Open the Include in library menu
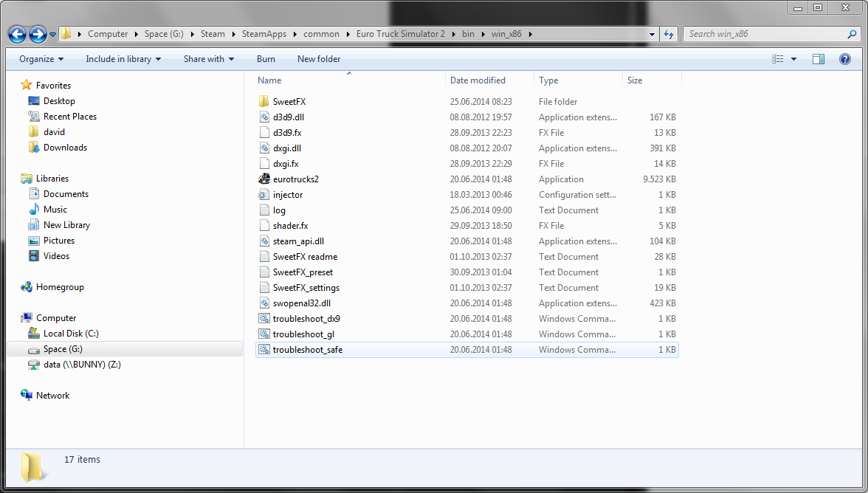Screen dimensions: 868x493 [123, 58]
